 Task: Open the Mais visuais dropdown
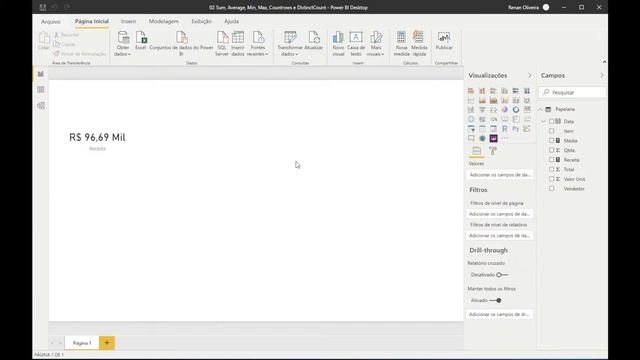[376, 44]
